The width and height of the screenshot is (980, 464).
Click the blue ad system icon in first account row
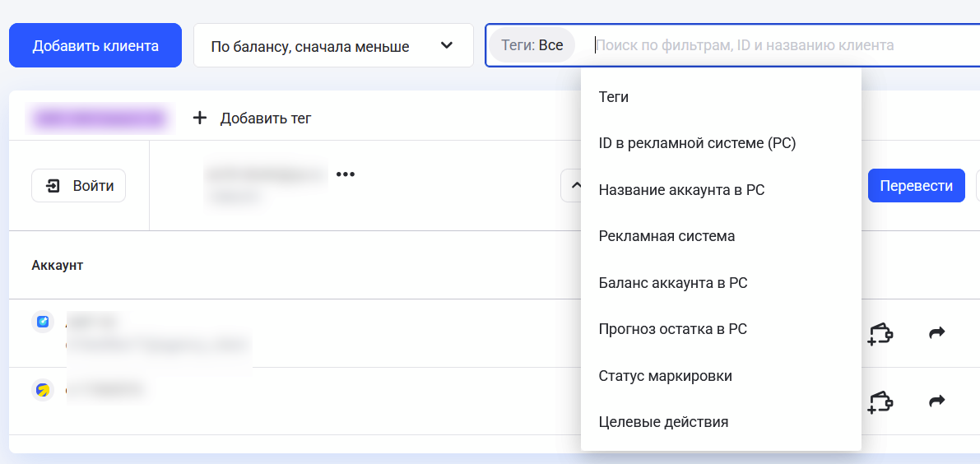click(x=43, y=322)
